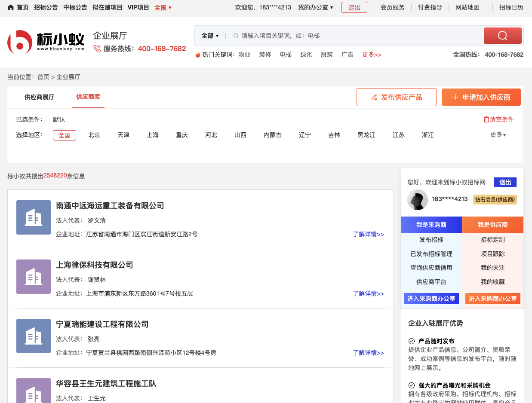Expand the 更多 regions list
This screenshot has width=532, height=403.
498,134
